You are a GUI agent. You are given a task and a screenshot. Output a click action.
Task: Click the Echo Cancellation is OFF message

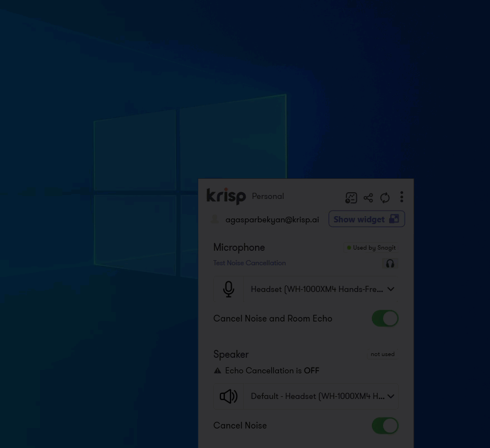272,371
